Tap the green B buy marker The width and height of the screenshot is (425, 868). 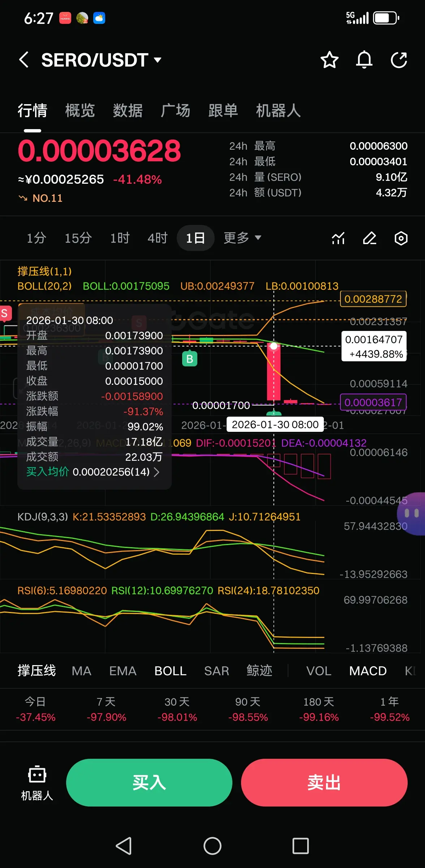(x=190, y=359)
